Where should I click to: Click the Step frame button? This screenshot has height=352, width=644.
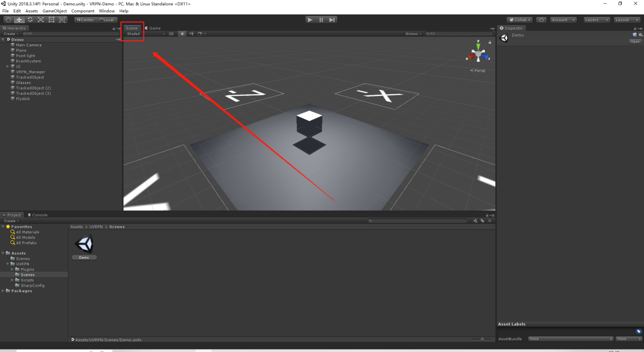click(332, 20)
